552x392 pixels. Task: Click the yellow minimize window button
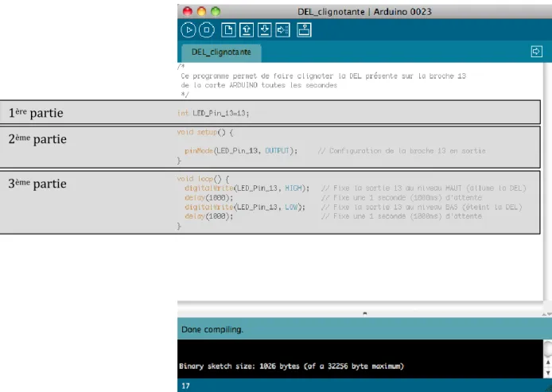tap(201, 11)
